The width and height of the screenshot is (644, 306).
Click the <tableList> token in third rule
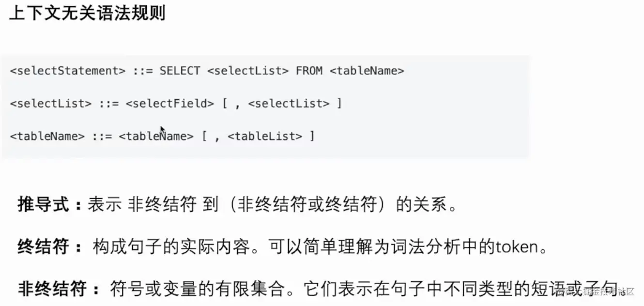pyautogui.click(x=265, y=136)
